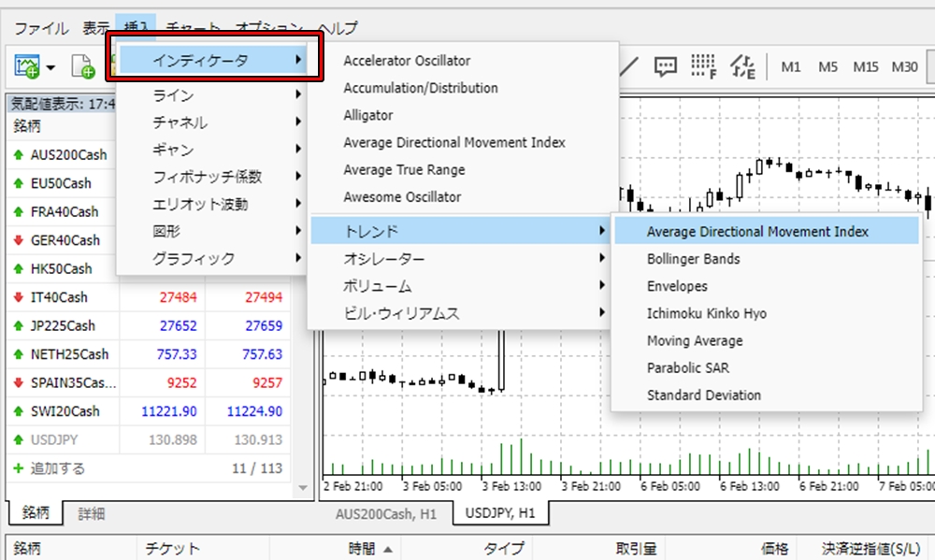Screen dimensions: 935x560
Task: Choose Bollinger Bands from trend list
Action: click(x=693, y=259)
